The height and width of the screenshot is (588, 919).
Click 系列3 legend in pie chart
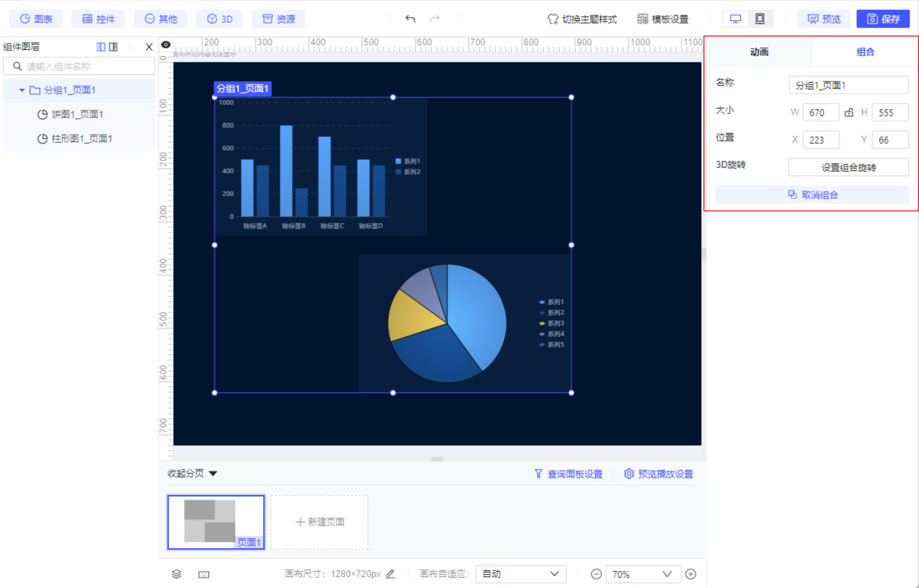tap(551, 323)
